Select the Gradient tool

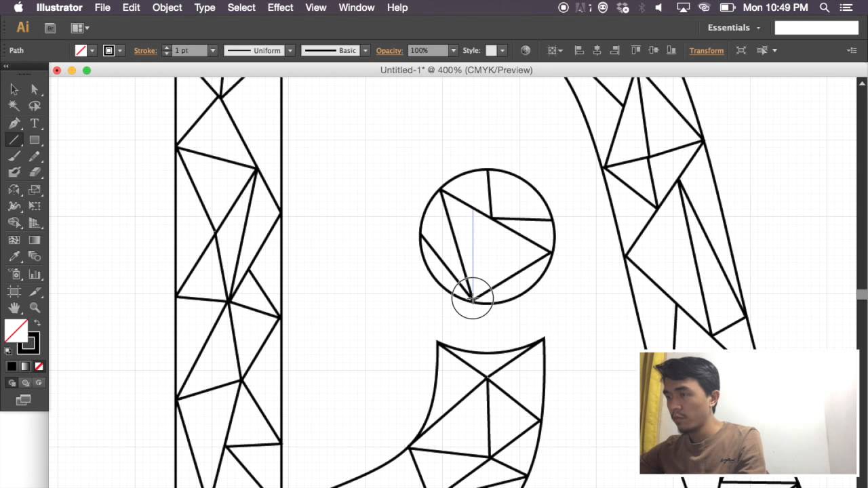point(35,240)
